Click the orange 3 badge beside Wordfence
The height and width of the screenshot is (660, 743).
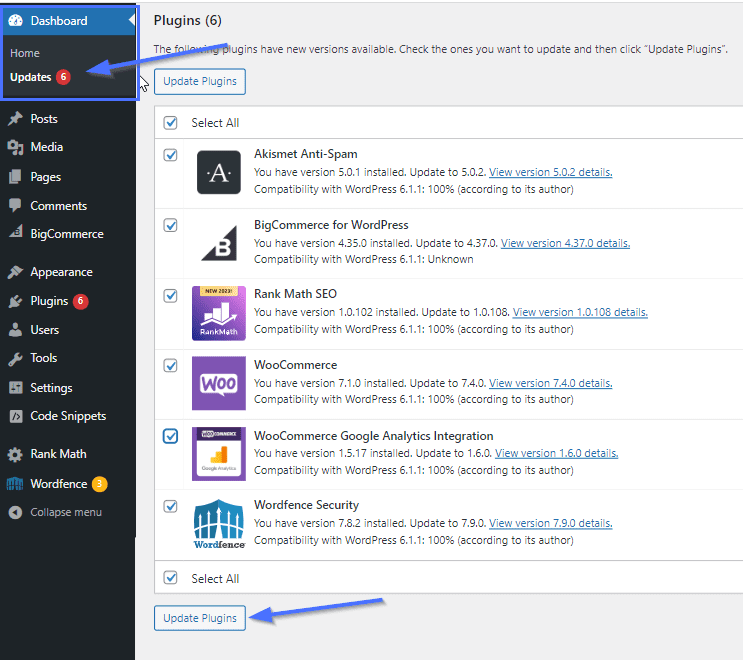pos(100,484)
